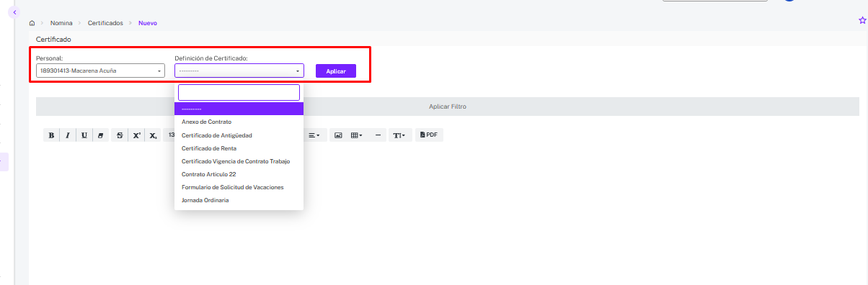Choose Certificado Vigencia de Contrato Trabajo

pyautogui.click(x=239, y=161)
